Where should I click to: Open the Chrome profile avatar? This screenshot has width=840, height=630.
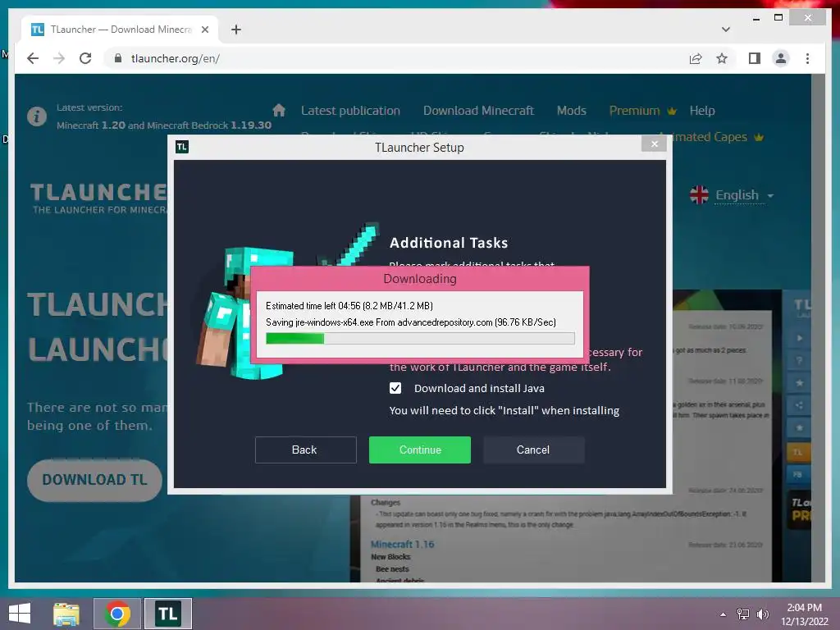781,58
